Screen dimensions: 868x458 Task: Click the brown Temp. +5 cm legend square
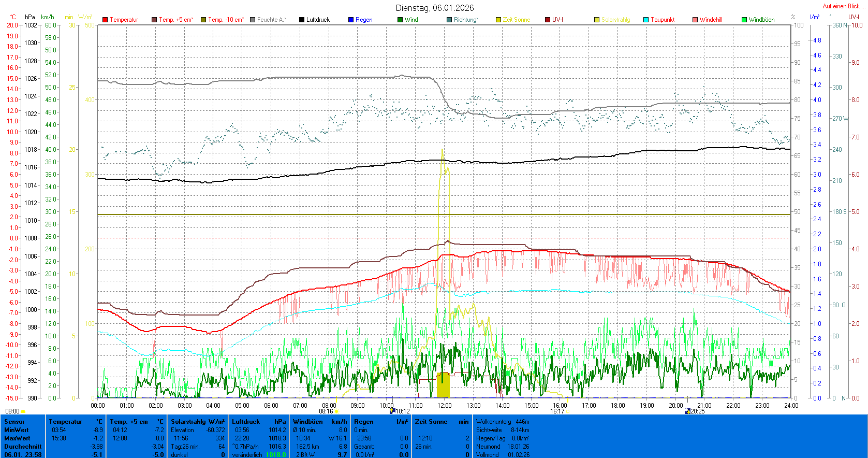click(x=154, y=20)
